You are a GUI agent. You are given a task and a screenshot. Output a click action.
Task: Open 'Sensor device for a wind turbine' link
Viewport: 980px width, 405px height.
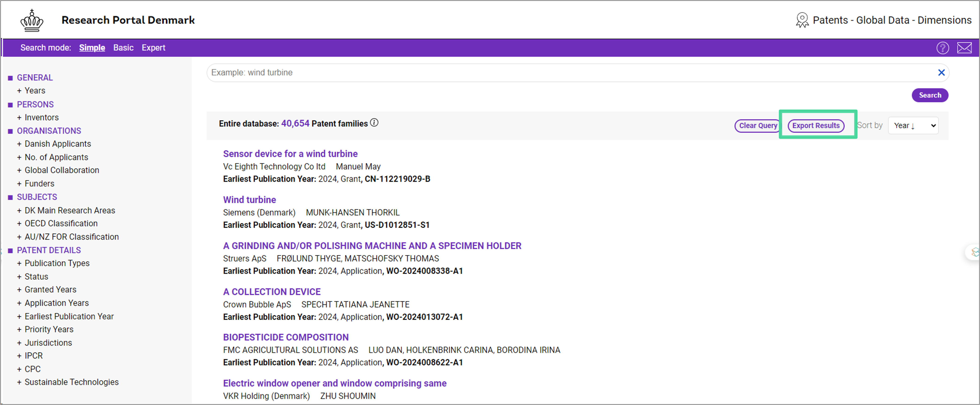pos(290,154)
